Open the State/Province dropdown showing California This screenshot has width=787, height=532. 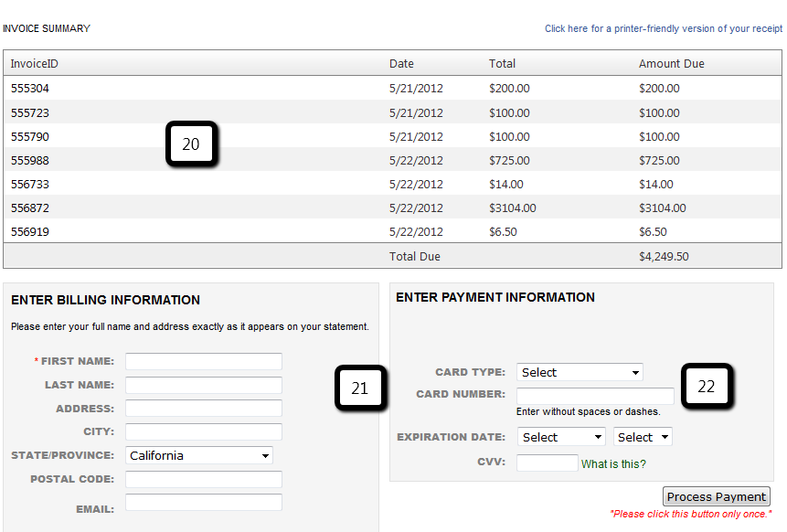(x=199, y=455)
